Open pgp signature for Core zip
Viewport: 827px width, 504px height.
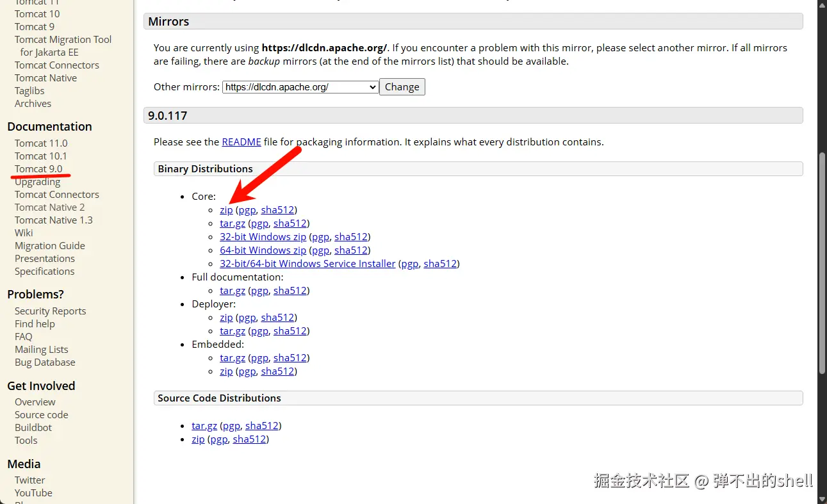247,210
